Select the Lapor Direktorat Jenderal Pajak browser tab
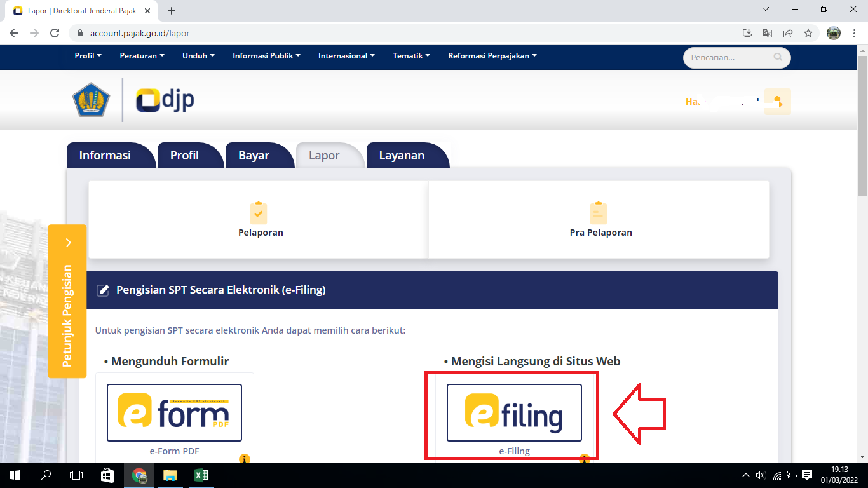Viewport: 868px width, 488px height. coord(81,11)
